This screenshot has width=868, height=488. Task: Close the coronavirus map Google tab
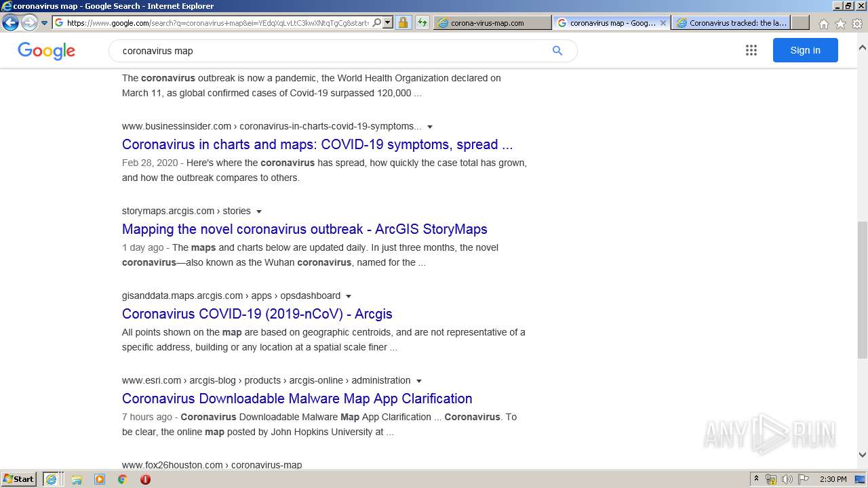click(663, 22)
